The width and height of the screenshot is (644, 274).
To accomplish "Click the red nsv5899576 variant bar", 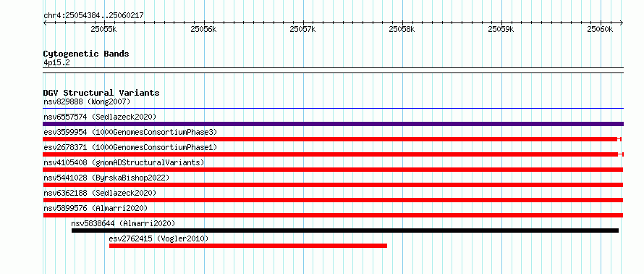I will [333, 215].
